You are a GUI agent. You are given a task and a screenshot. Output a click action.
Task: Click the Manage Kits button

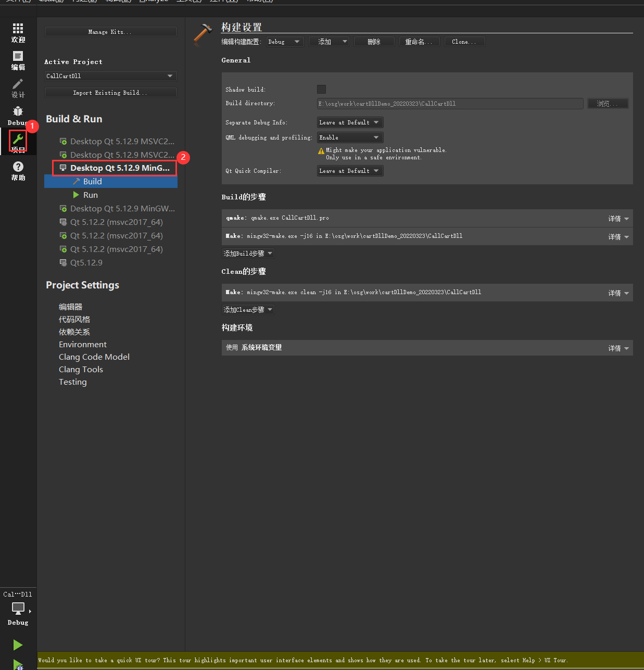tap(110, 31)
